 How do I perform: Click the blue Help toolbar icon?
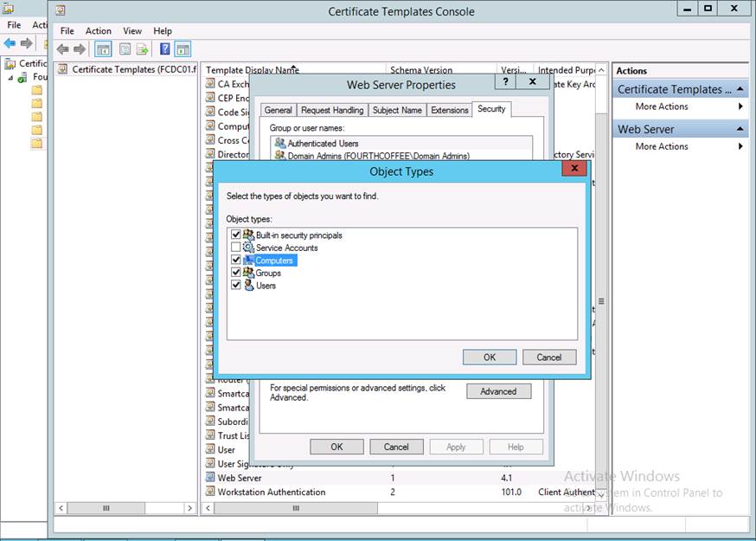[x=163, y=49]
